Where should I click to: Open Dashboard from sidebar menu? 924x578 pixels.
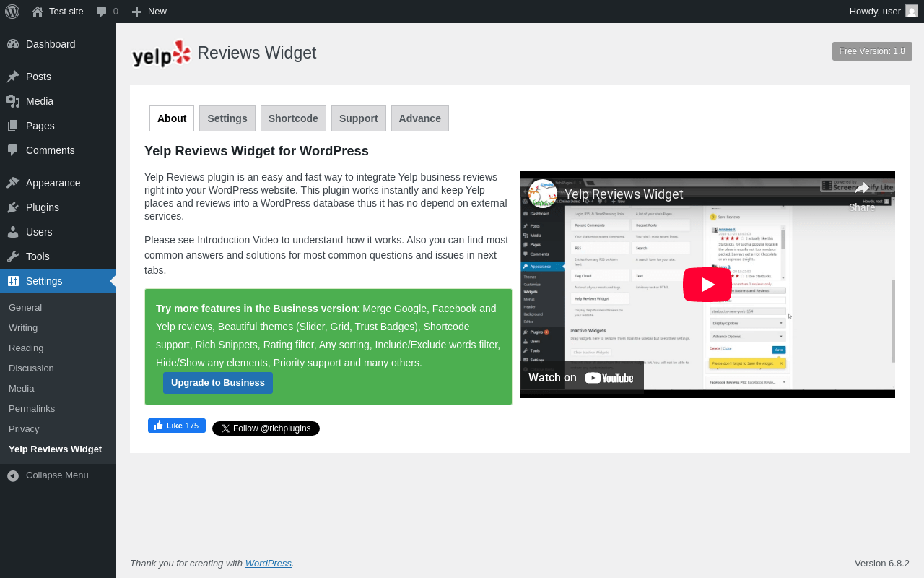[x=58, y=44]
